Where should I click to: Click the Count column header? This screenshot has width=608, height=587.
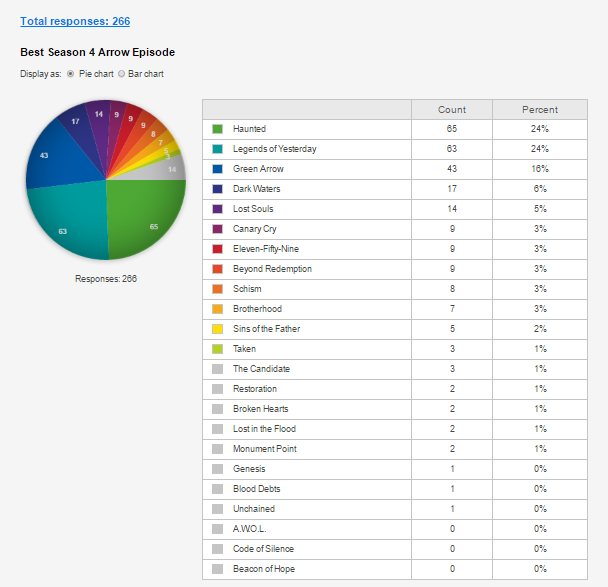tap(452, 110)
